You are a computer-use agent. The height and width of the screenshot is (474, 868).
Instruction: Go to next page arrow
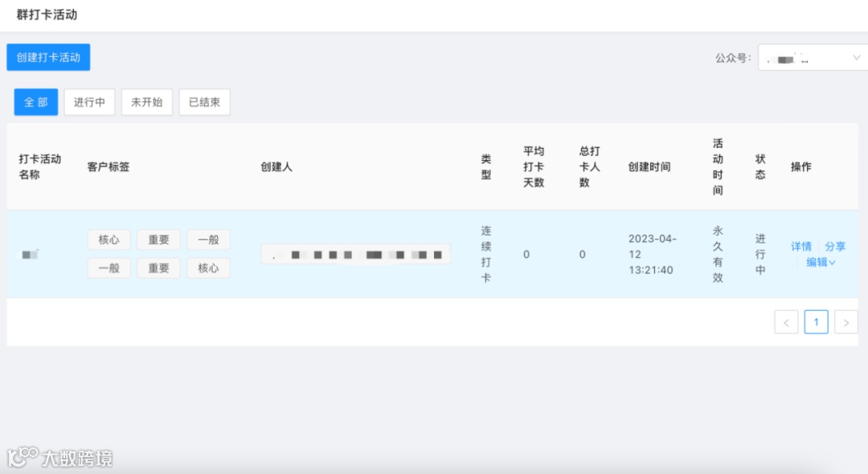(x=845, y=322)
